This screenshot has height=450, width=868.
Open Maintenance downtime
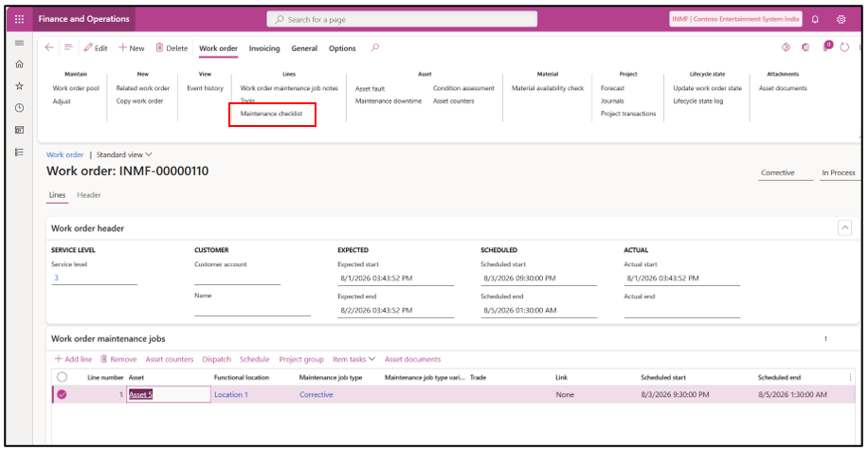click(389, 100)
